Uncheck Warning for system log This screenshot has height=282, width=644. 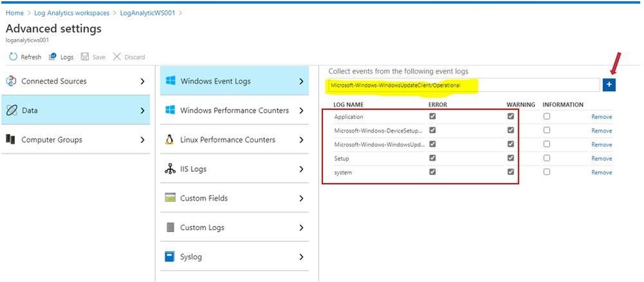click(511, 173)
